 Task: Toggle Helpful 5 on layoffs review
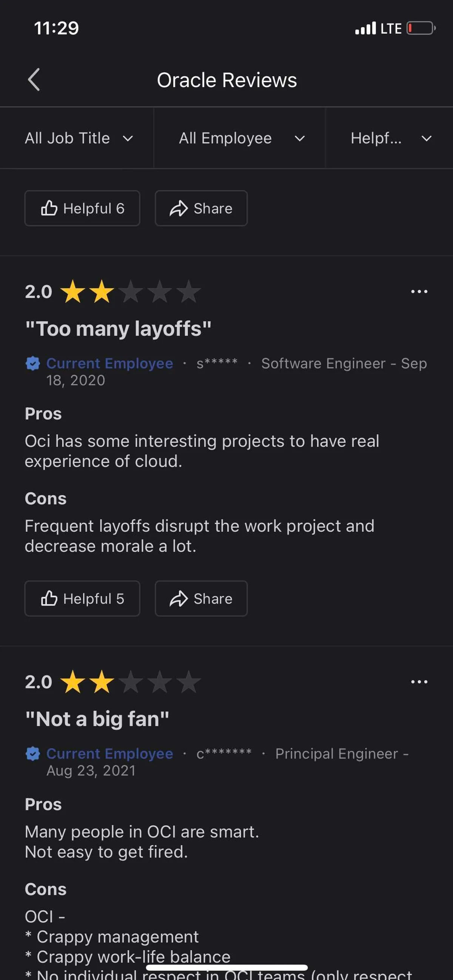[82, 598]
